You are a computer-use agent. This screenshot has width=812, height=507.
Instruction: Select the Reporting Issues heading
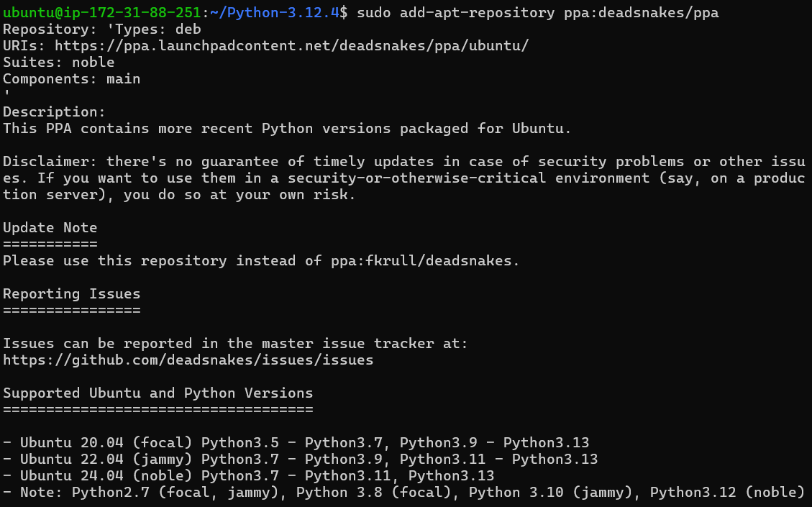(x=71, y=293)
